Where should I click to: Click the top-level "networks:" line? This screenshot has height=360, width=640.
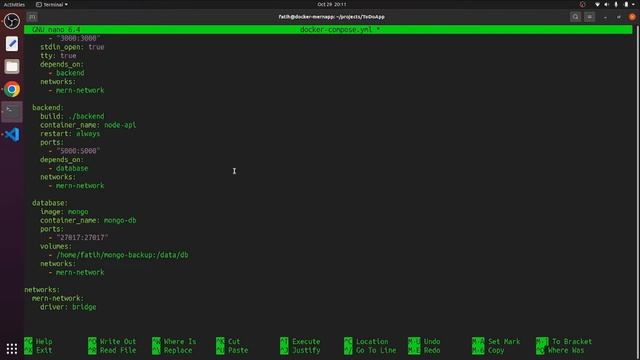click(x=42, y=289)
